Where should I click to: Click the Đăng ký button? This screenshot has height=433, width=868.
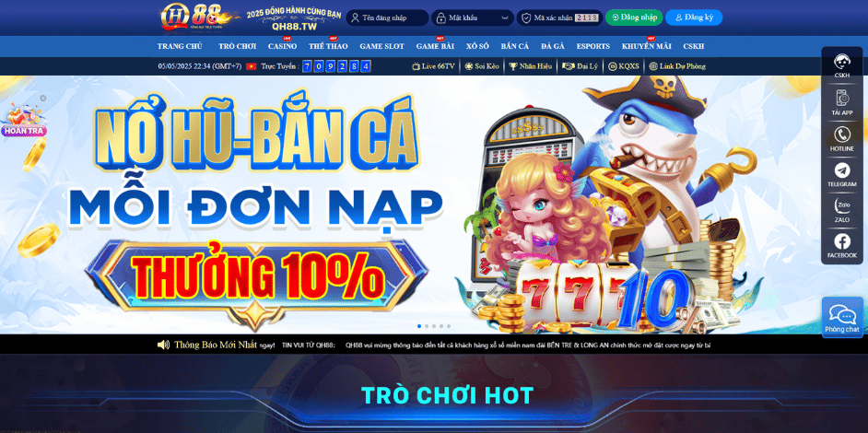[x=694, y=18]
